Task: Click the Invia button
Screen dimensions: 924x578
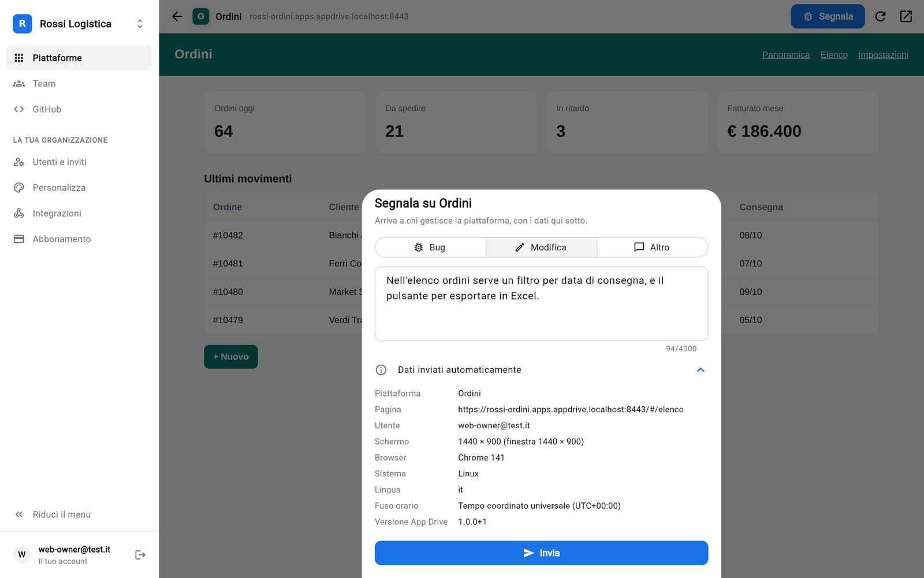Action: tap(541, 553)
